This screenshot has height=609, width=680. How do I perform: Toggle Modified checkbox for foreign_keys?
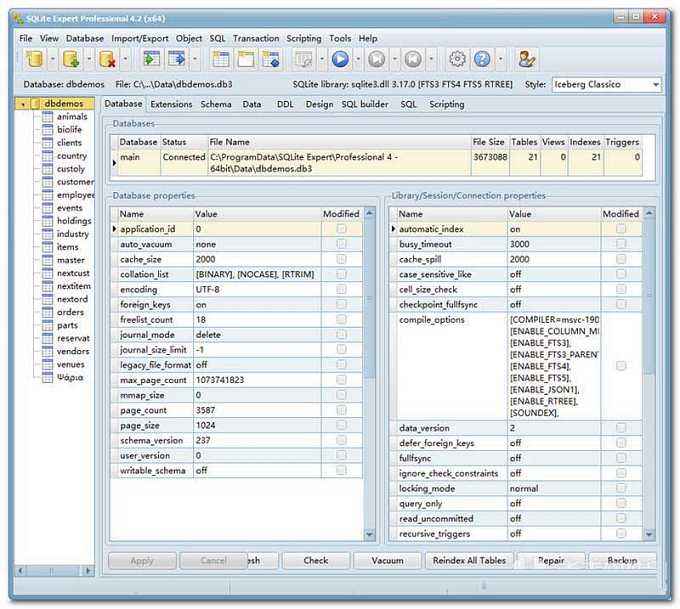(341, 304)
